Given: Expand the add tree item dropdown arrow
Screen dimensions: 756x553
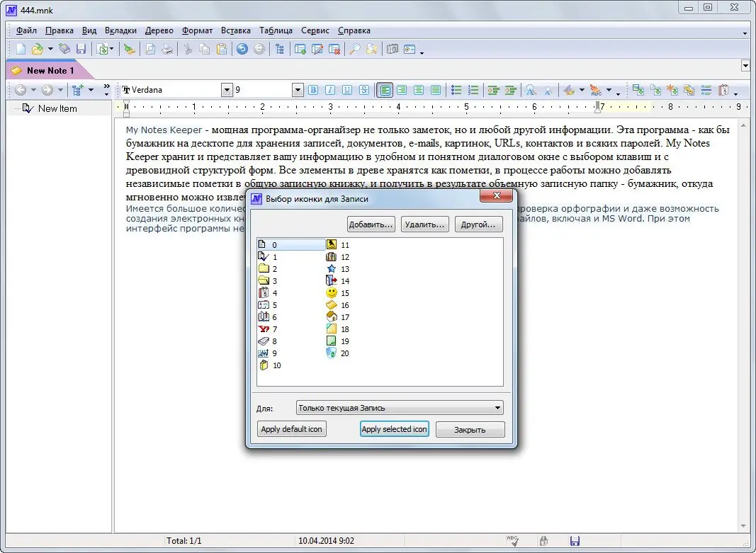Looking at the screenshot, I should (91, 90).
